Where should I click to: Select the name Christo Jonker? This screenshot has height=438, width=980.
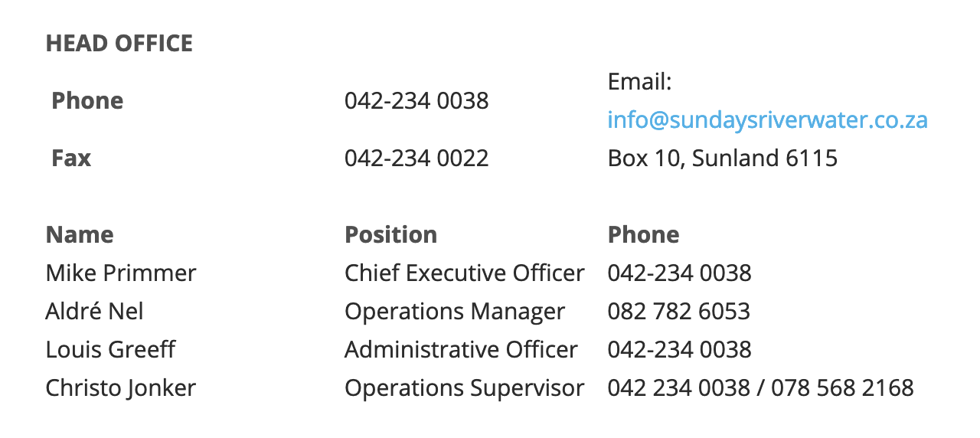[121, 388]
